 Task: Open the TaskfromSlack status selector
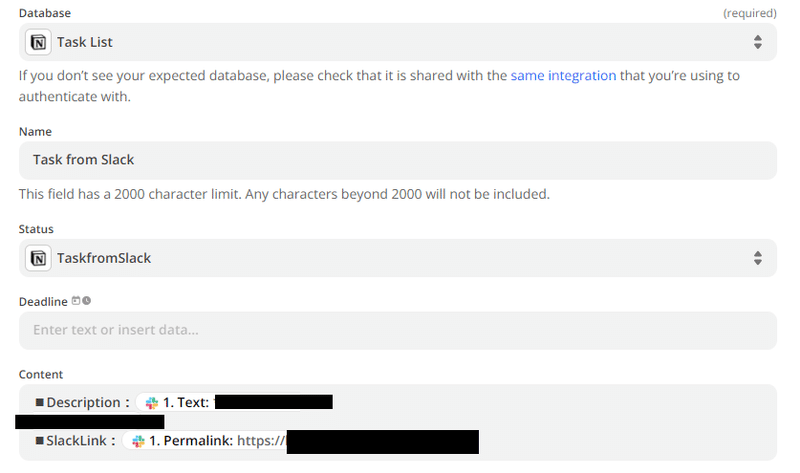click(x=398, y=258)
